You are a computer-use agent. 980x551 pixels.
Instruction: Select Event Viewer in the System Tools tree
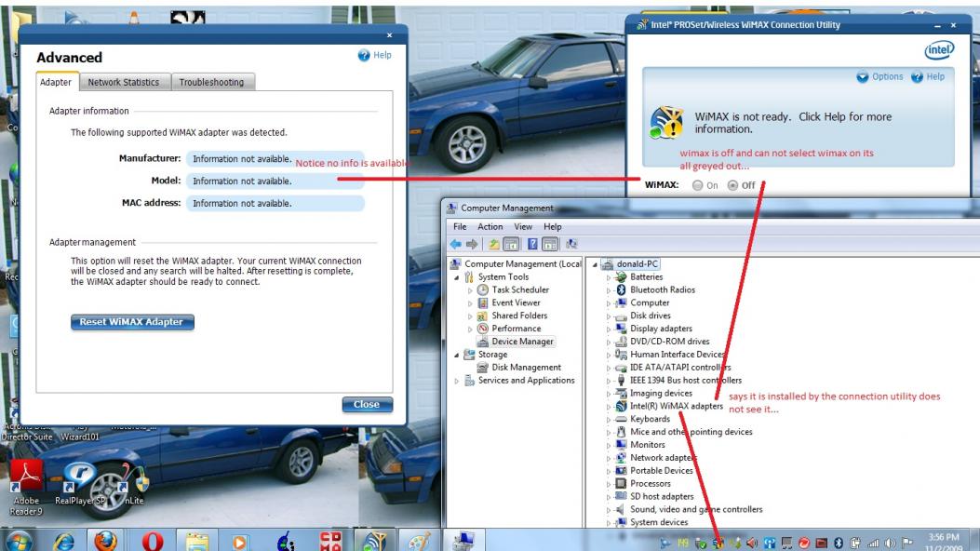tap(516, 302)
